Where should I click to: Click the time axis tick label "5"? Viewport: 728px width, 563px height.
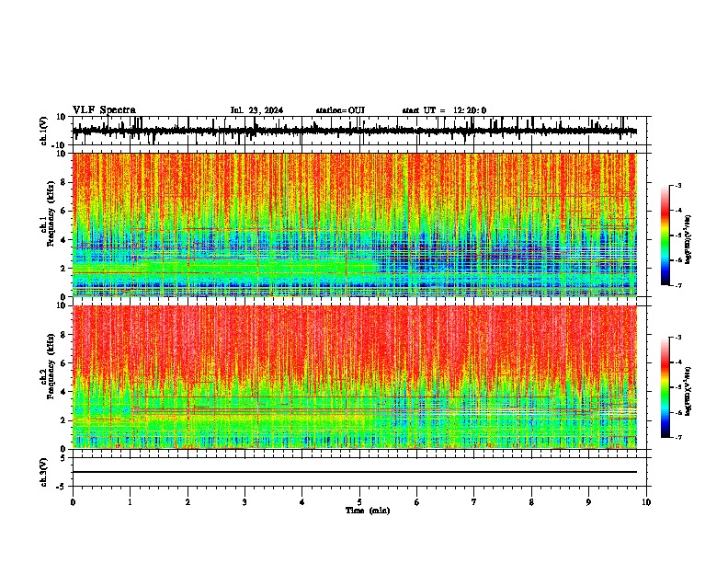point(359,502)
